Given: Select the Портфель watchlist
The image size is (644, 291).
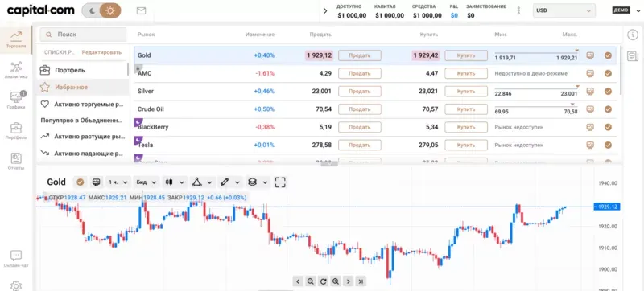Looking at the screenshot, I should (83, 70).
